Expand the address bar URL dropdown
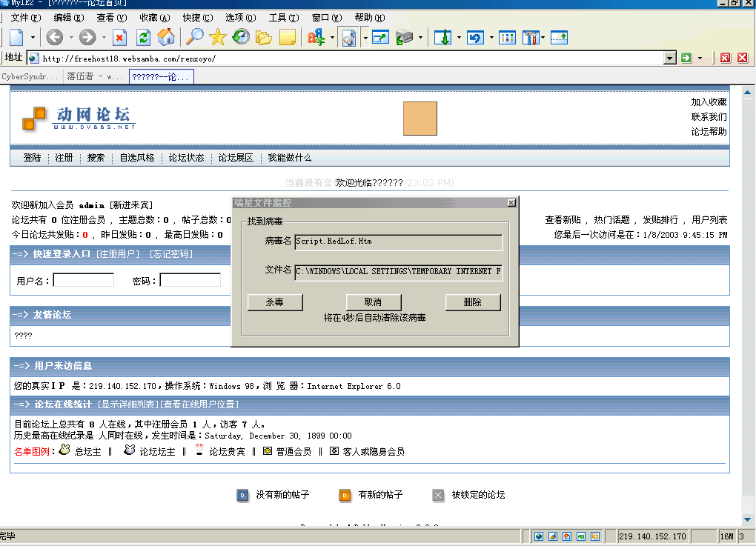756x546 pixels. (670, 58)
